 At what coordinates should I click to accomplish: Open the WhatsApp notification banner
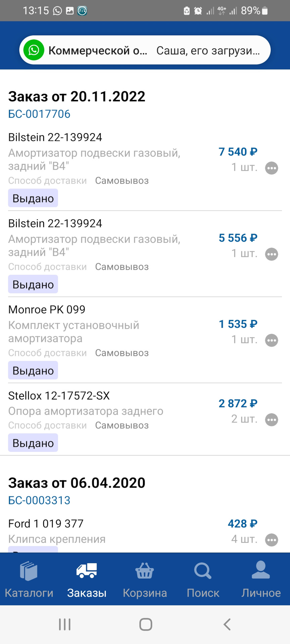145,50
